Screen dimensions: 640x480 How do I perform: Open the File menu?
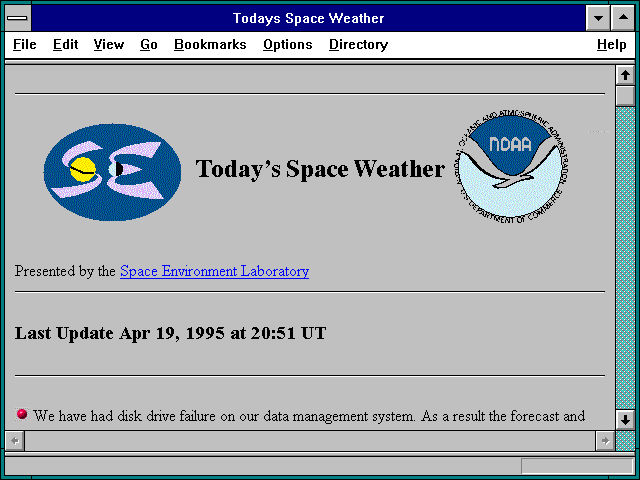click(x=24, y=44)
